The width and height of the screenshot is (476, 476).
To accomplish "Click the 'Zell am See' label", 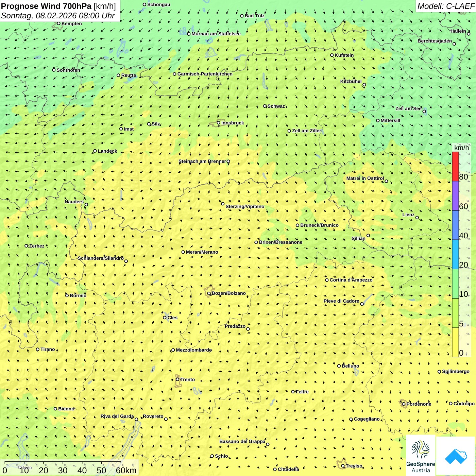I will [408, 108].
